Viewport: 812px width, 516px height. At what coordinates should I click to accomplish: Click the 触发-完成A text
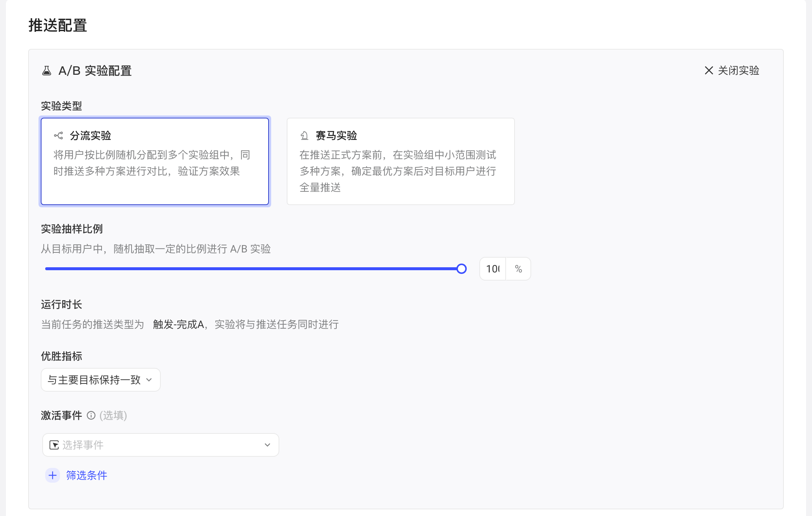pos(179,324)
